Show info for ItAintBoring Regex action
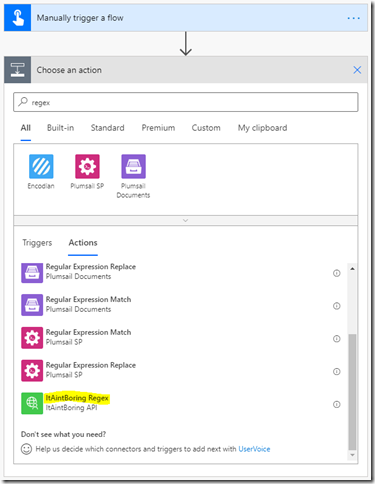Image resolution: width=375 pixels, height=484 pixels. coord(337,404)
